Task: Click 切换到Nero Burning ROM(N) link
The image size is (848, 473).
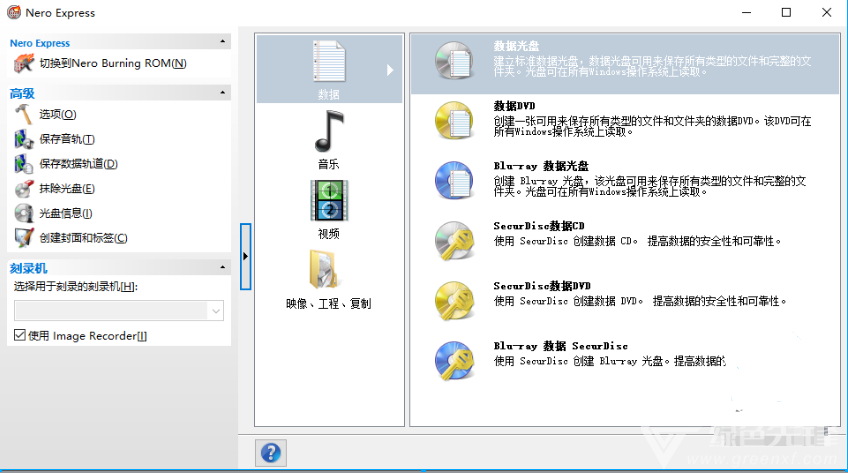Action: pyautogui.click(x=113, y=63)
